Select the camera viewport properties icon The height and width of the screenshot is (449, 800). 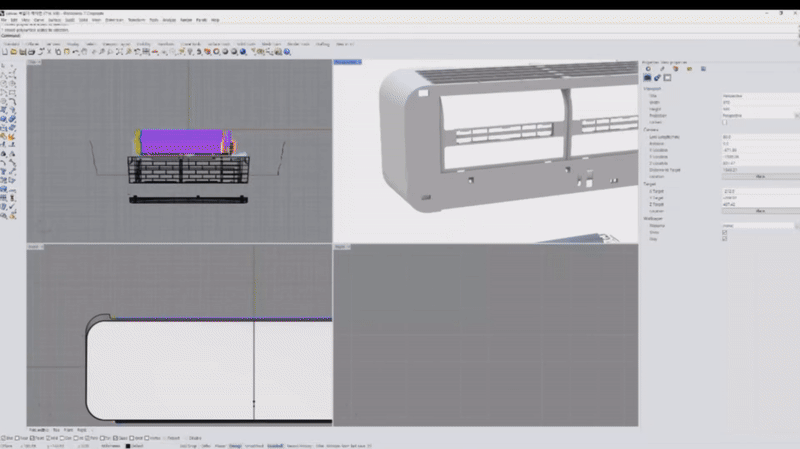647,77
